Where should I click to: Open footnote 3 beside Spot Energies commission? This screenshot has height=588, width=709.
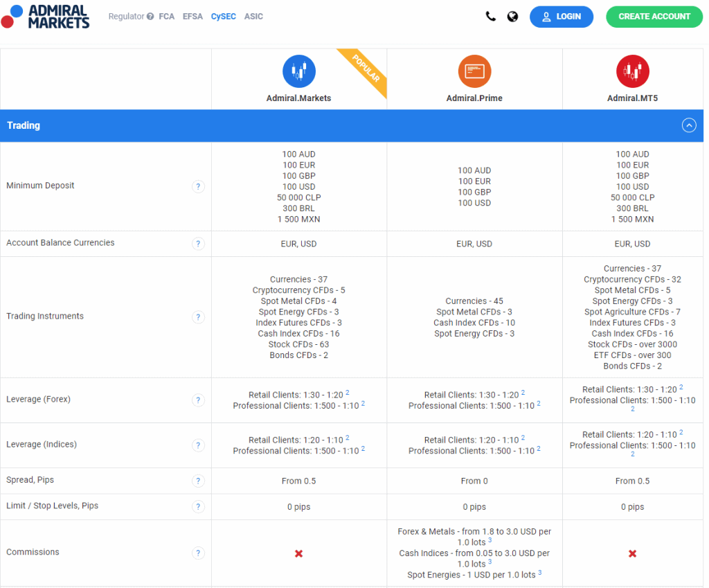pyautogui.click(x=540, y=573)
